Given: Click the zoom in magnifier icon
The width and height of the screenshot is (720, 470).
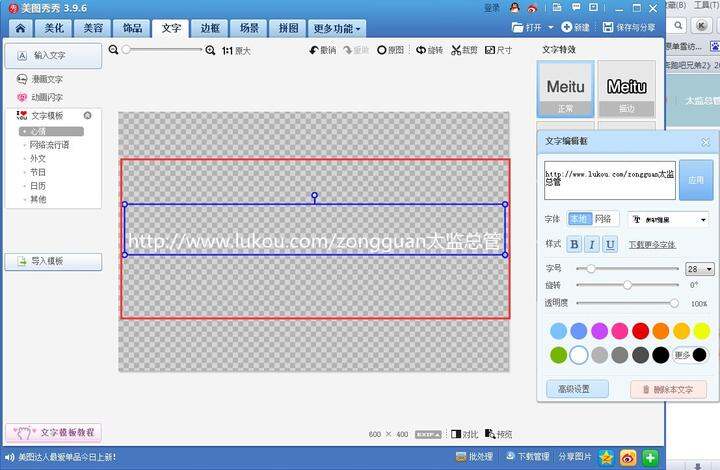Looking at the screenshot, I should coord(210,50).
